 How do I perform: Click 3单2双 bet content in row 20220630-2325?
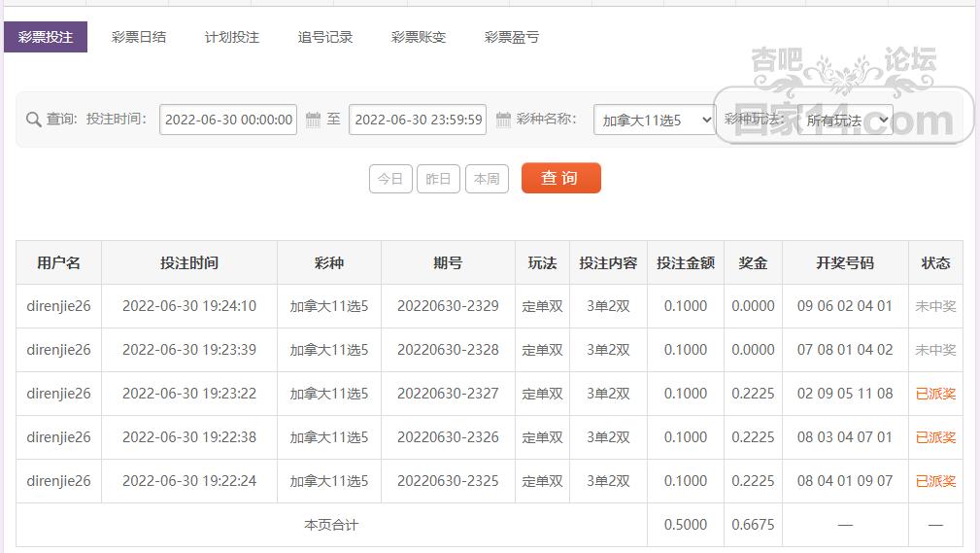(608, 481)
